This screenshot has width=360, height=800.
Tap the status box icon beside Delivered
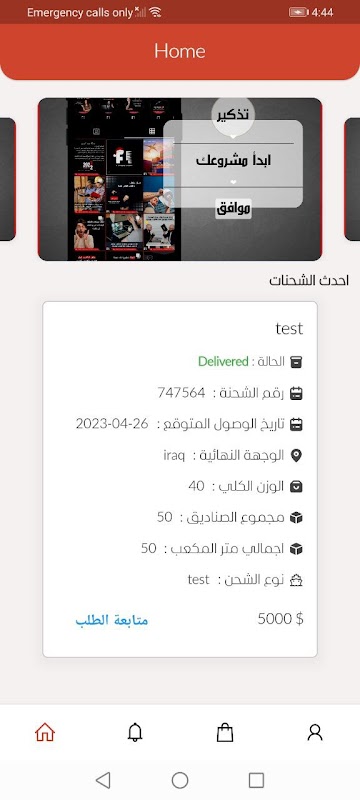[x=296, y=362]
